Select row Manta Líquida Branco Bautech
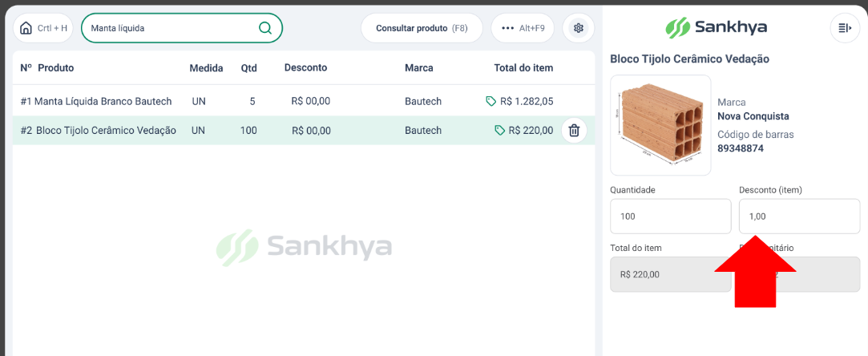The image size is (868, 356). (303, 101)
